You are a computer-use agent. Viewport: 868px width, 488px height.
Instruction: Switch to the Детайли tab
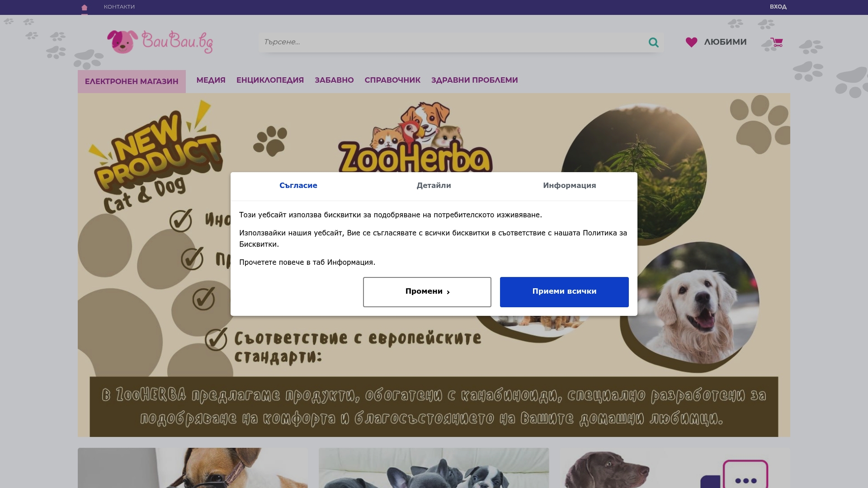[x=434, y=186]
